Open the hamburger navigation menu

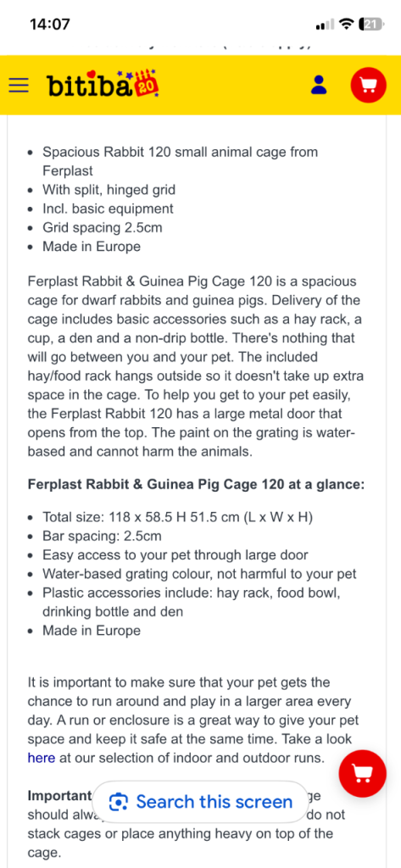tap(19, 86)
